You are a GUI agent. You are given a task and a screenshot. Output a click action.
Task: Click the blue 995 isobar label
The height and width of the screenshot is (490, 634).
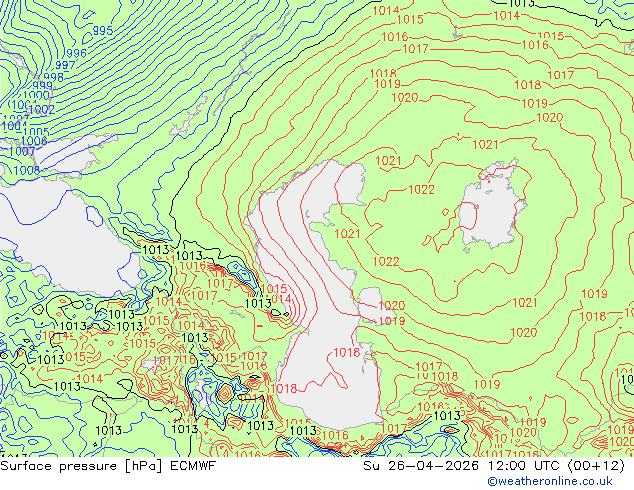(103, 31)
